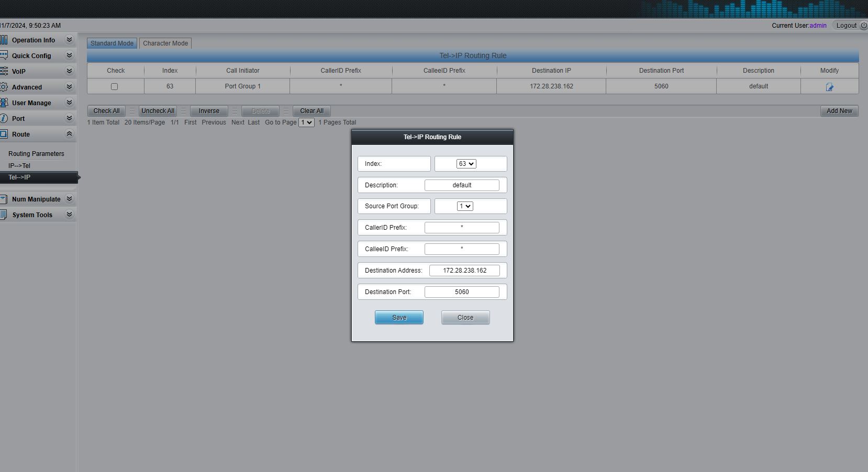Click the Add New button
The width and height of the screenshot is (868, 472).
pyautogui.click(x=839, y=111)
